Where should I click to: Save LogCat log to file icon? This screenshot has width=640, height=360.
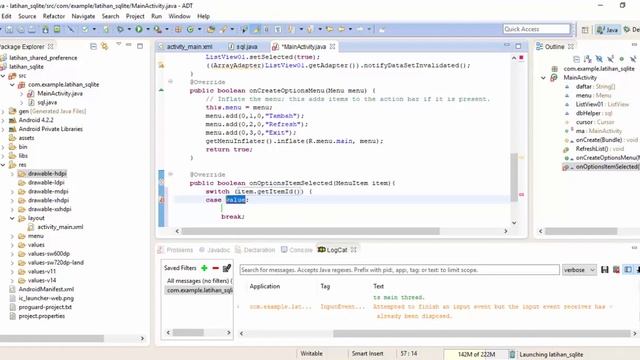point(605,270)
